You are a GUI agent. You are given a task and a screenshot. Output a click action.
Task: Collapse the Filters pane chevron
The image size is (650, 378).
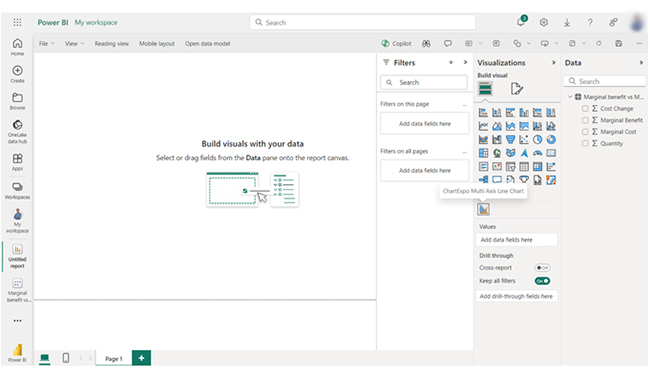click(x=465, y=63)
